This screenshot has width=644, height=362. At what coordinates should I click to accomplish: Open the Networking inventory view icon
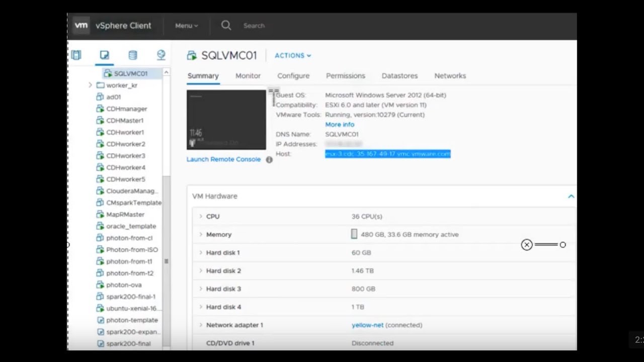pos(160,55)
